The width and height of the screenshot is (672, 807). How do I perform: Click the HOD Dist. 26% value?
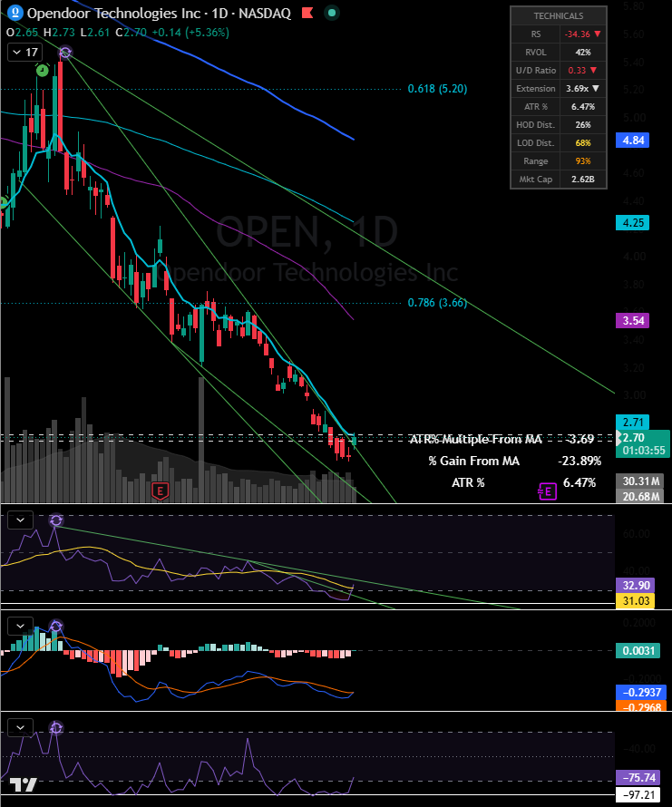[x=583, y=124]
